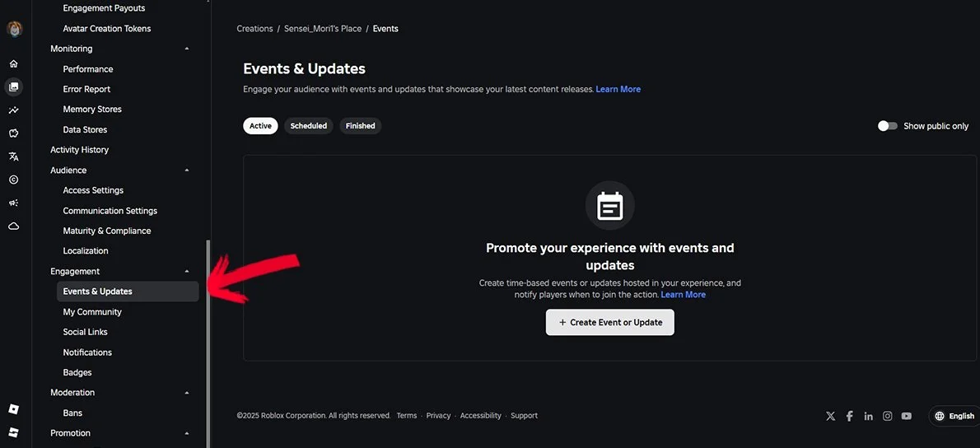Click Learn More link in empty state
Viewport: 980px width, 448px height.
click(684, 294)
